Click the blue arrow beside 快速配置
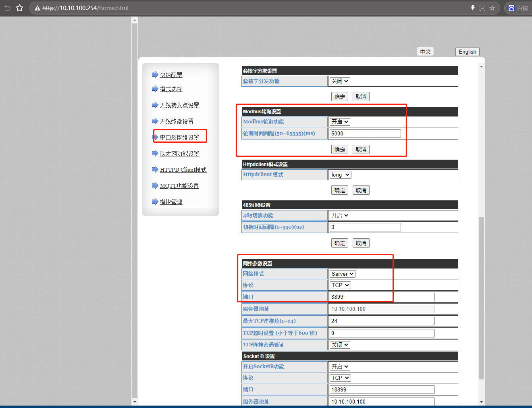532x408 pixels. click(155, 75)
